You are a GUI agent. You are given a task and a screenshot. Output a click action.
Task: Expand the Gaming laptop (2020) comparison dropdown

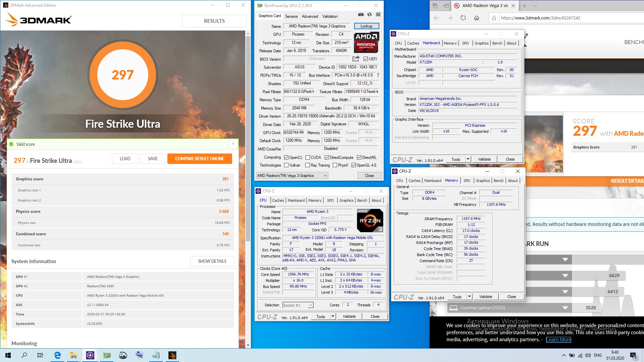point(565,308)
